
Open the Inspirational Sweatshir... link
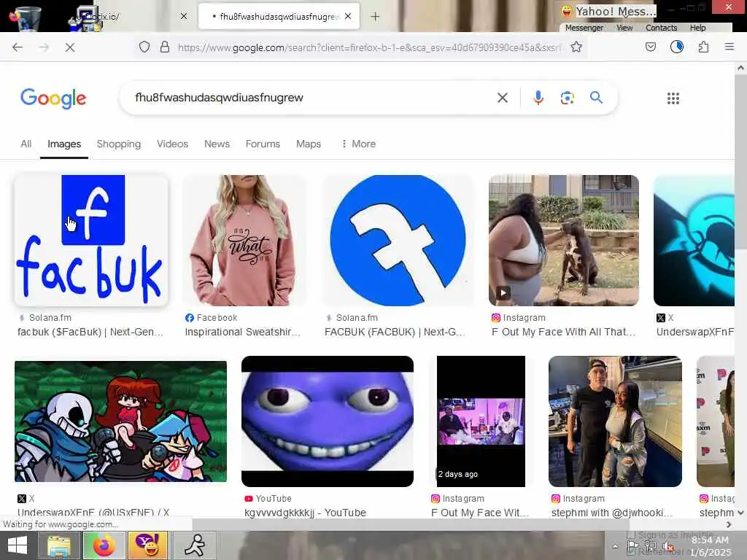click(x=242, y=332)
